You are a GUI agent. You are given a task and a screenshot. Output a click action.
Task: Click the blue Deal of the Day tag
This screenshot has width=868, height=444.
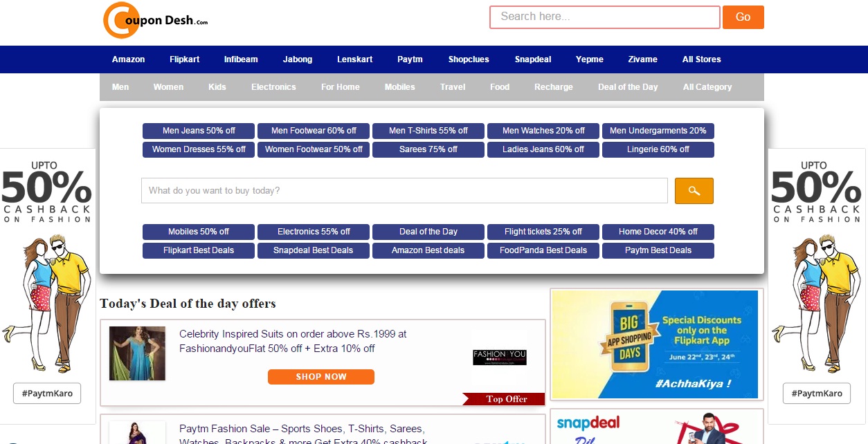pyautogui.click(x=428, y=232)
